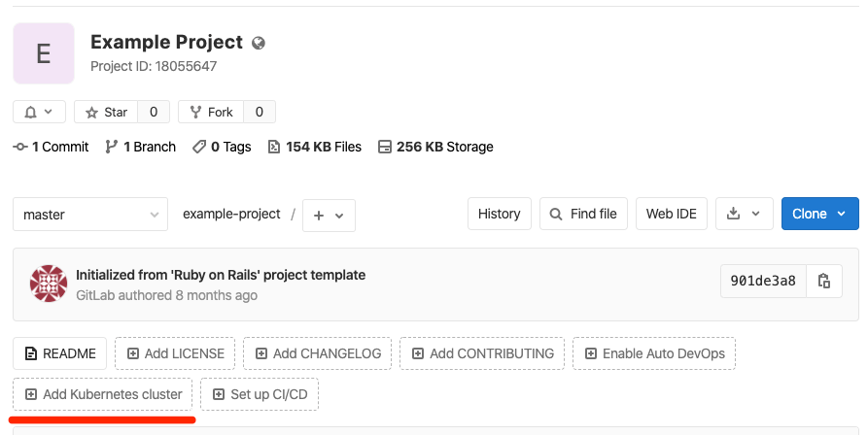
Task: View the commit History
Action: pos(499,215)
